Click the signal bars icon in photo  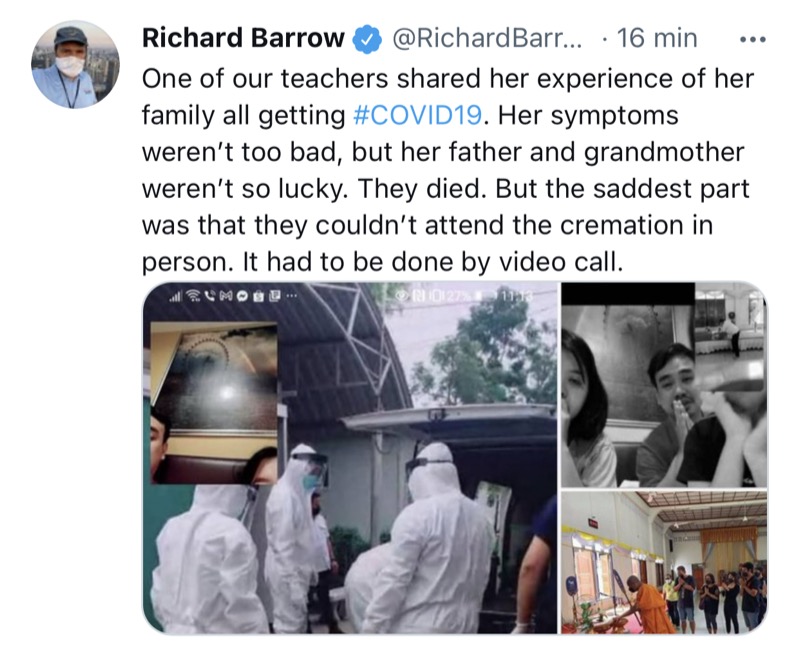coord(175,295)
